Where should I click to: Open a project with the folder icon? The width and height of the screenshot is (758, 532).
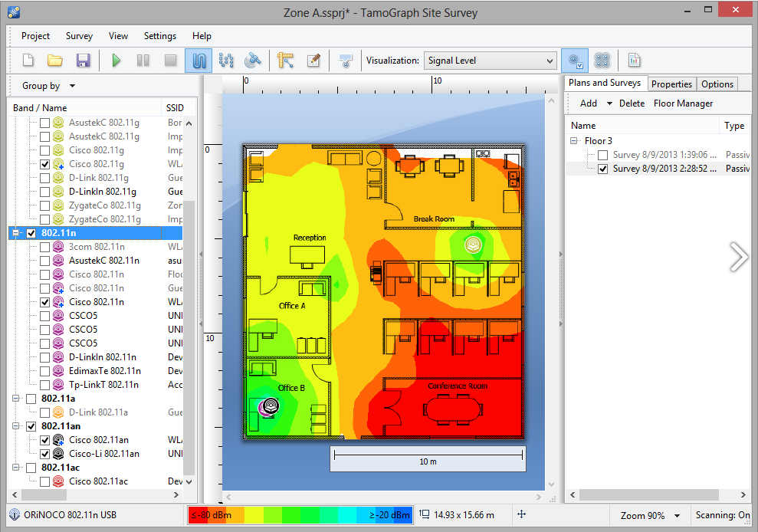pyautogui.click(x=55, y=61)
